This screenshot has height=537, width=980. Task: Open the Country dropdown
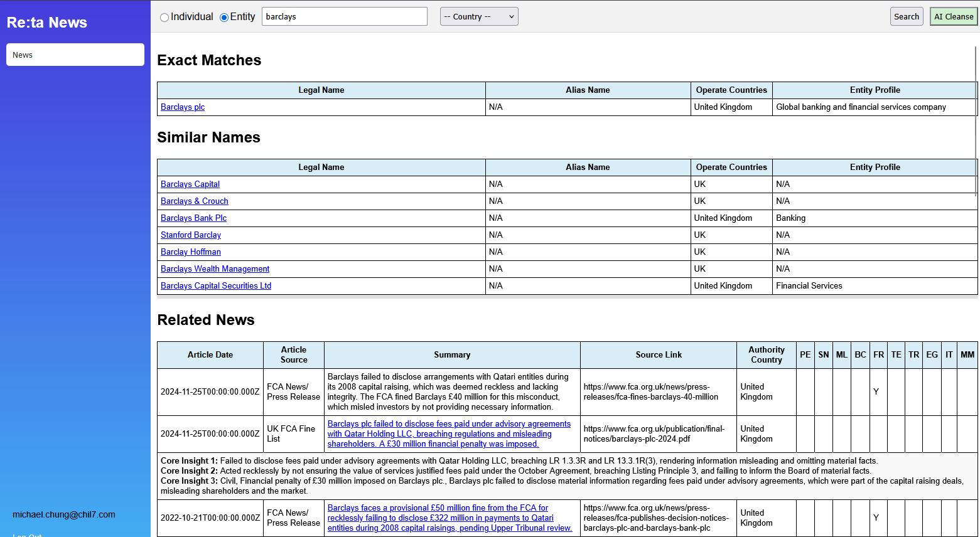[x=479, y=16]
